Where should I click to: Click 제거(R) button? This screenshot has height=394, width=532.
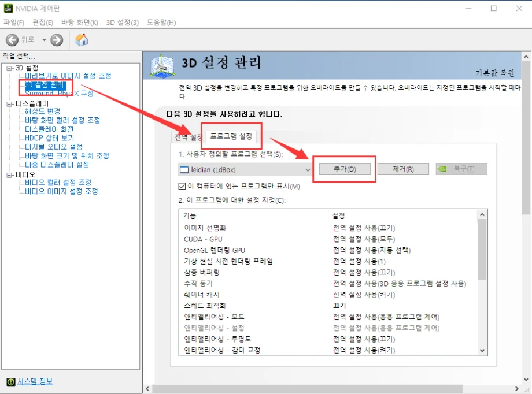point(403,169)
